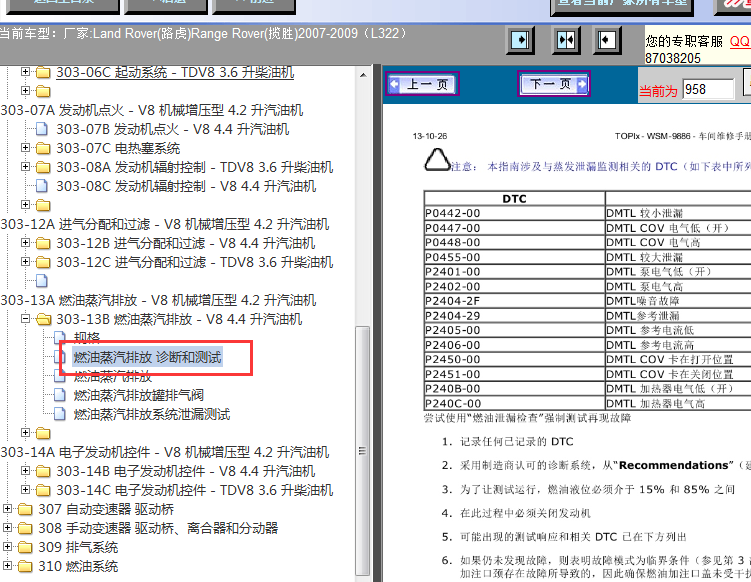Select 燃油蒸汽排放罐排气阀 tree item

[138, 395]
